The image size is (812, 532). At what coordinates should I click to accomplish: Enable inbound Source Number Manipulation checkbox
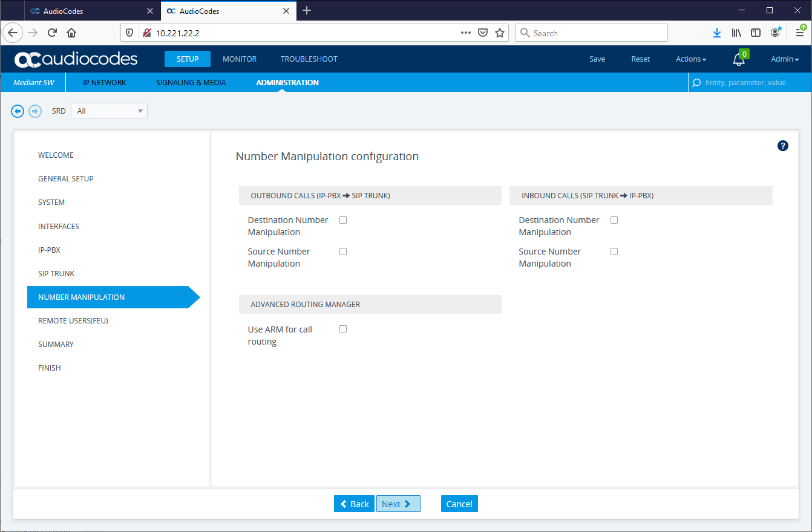pyautogui.click(x=614, y=251)
